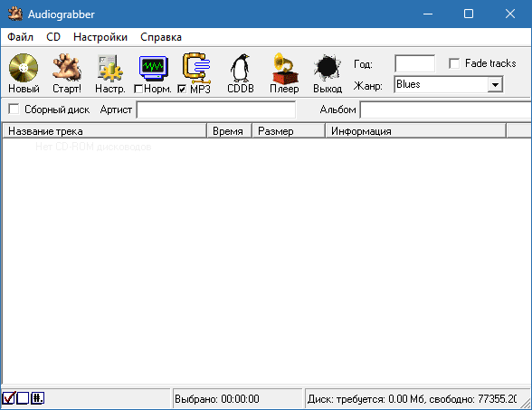532x410 pixels.
Task: Expand the Жанр dropdown arrow
Action: (495, 84)
